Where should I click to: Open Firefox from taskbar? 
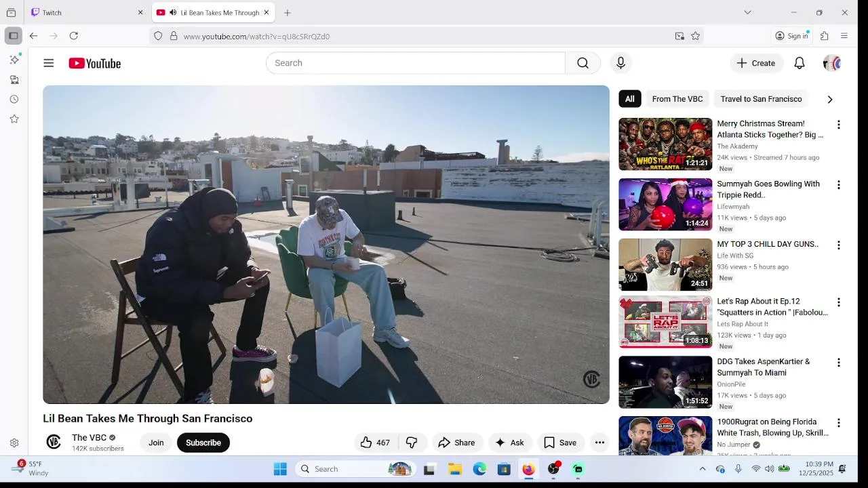pos(528,469)
